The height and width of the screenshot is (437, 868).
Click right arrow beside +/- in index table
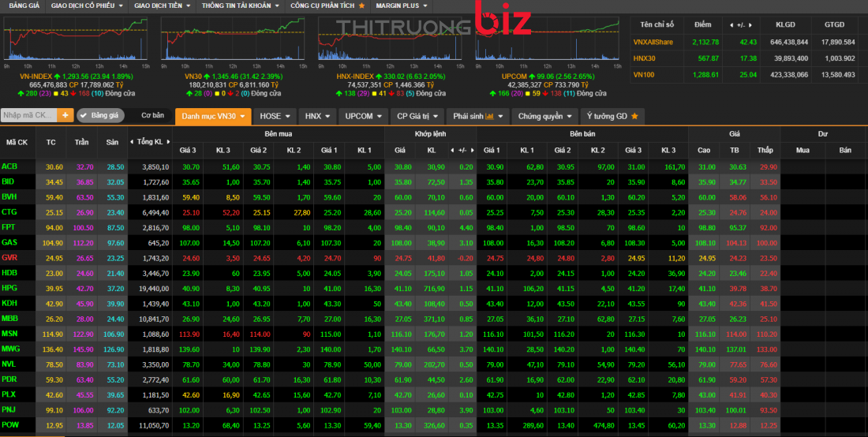pyautogui.click(x=750, y=25)
